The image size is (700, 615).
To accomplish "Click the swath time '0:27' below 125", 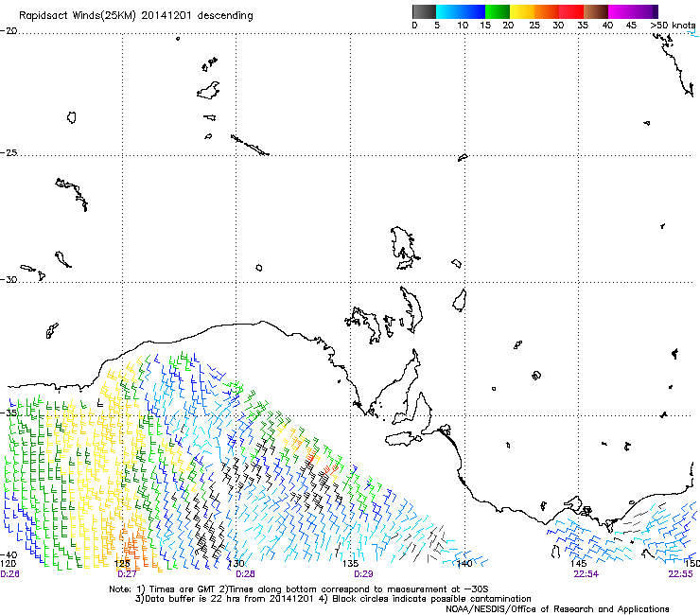I will pos(127,574).
